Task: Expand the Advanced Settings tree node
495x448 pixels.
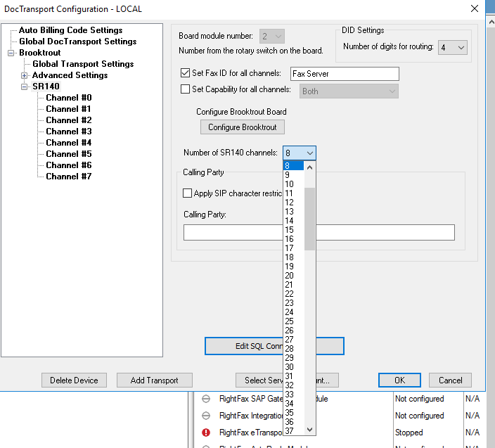Action: [25, 75]
